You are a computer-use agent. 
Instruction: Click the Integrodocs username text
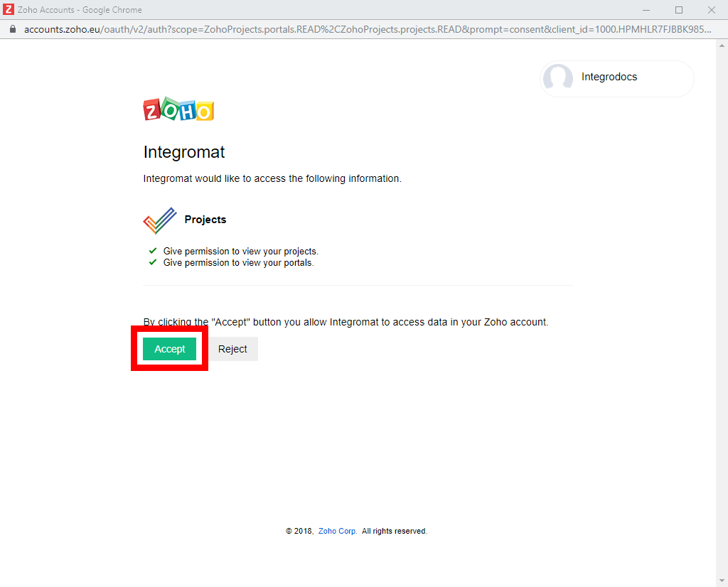pos(609,77)
